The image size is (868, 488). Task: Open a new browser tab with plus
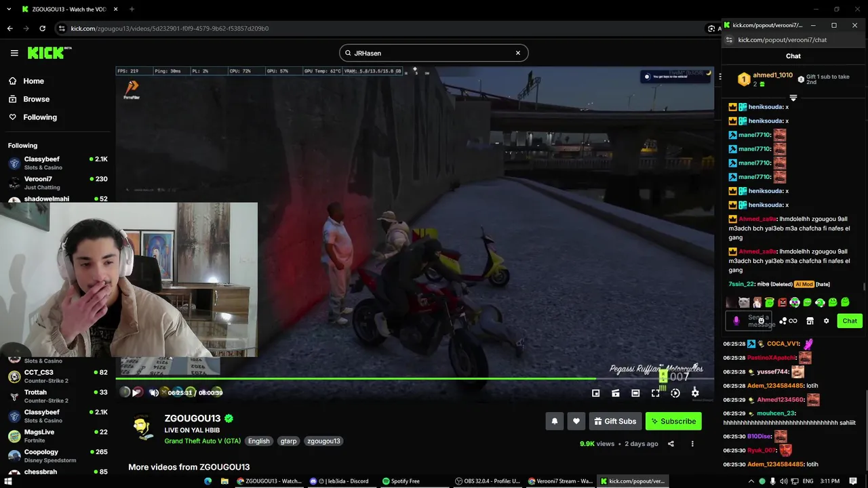(x=132, y=9)
